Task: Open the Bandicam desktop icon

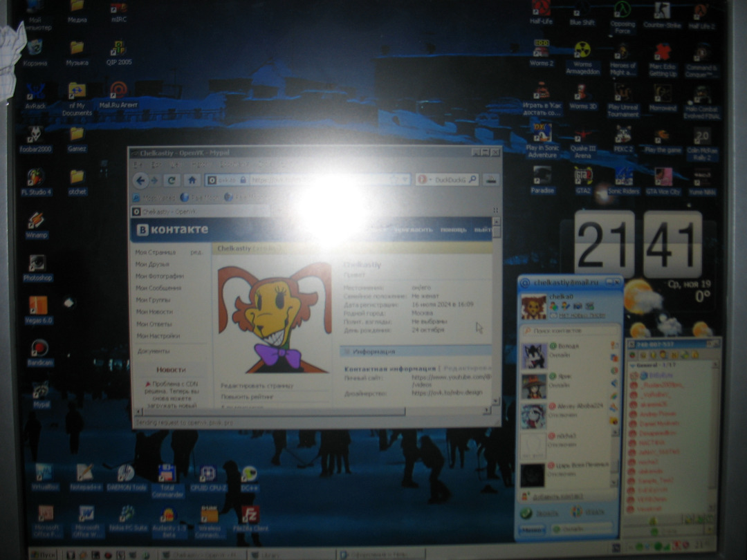Action: (40, 353)
